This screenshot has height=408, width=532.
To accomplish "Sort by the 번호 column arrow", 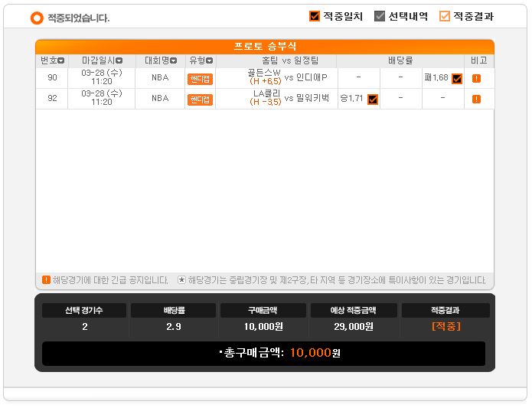I will (60, 60).
